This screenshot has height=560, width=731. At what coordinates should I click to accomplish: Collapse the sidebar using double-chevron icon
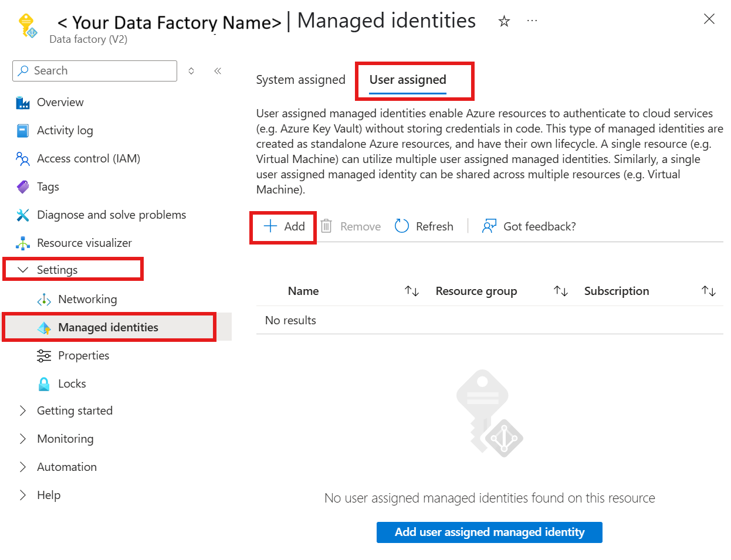point(218,71)
